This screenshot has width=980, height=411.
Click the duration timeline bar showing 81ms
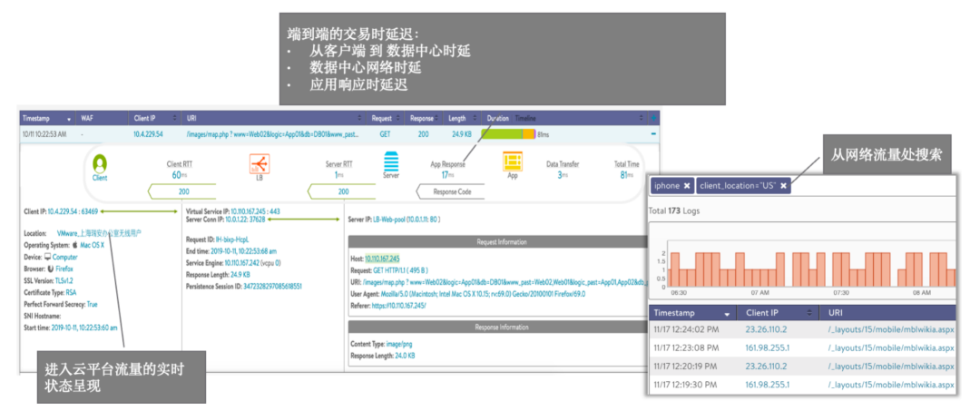coord(508,133)
